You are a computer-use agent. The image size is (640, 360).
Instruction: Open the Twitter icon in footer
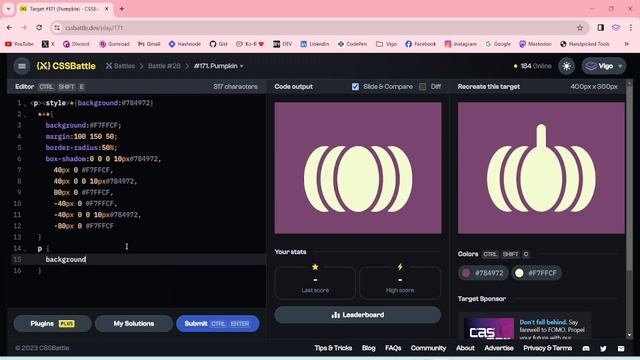603,349
